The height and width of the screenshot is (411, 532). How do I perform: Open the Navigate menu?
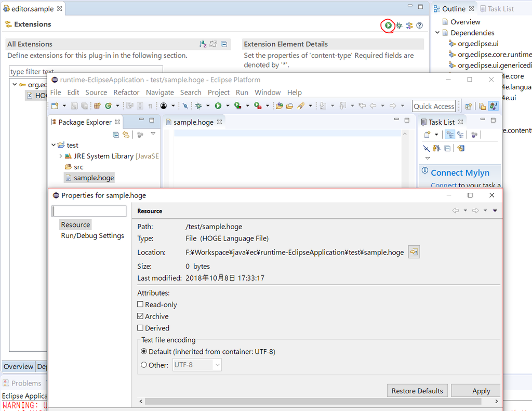pyautogui.click(x=160, y=92)
